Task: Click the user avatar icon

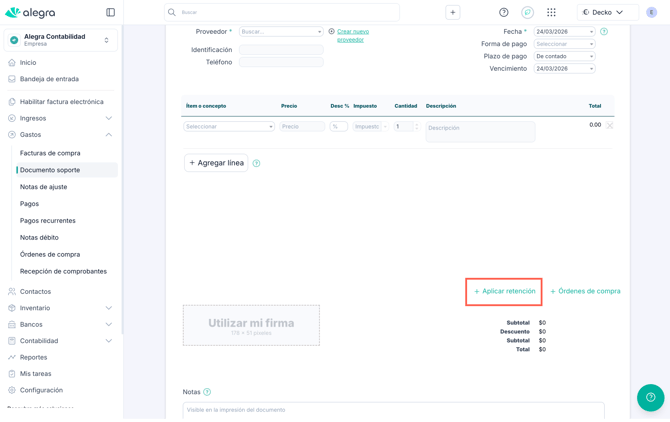Action: point(652,13)
